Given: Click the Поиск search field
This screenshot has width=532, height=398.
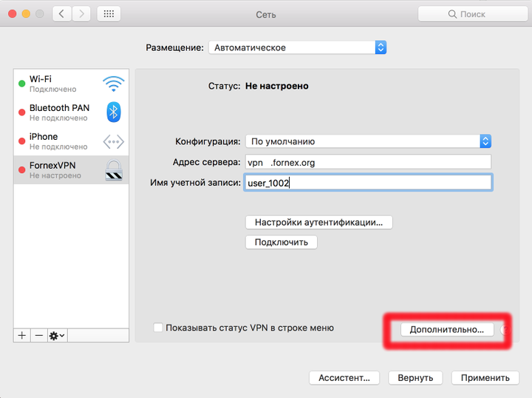Looking at the screenshot, I should point(473,14).
